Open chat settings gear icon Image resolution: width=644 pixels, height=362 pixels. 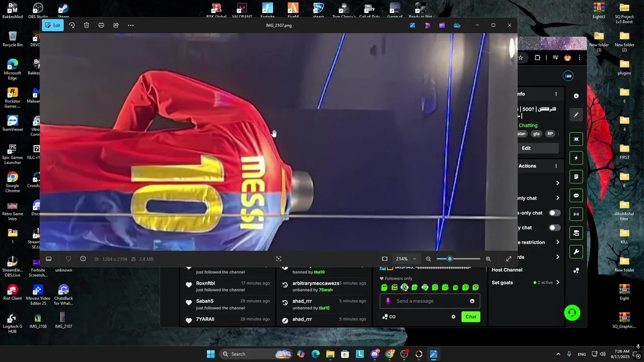[453, 317]
